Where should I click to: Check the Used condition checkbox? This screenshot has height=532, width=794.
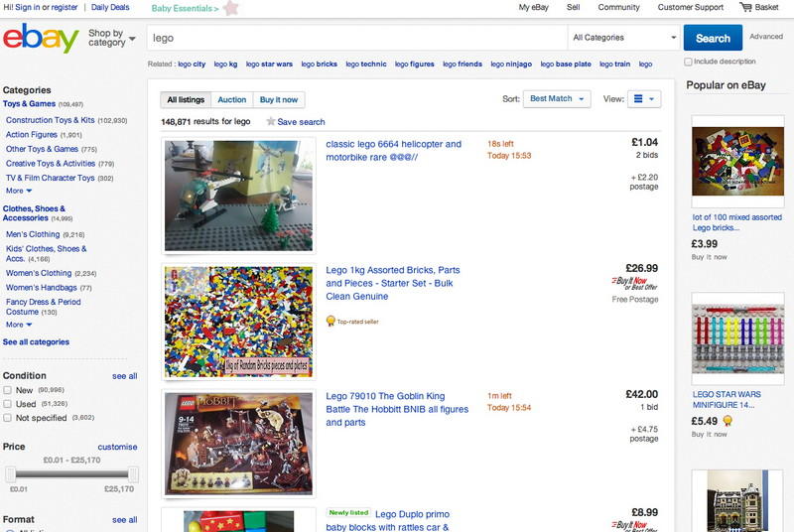(8, 404)
